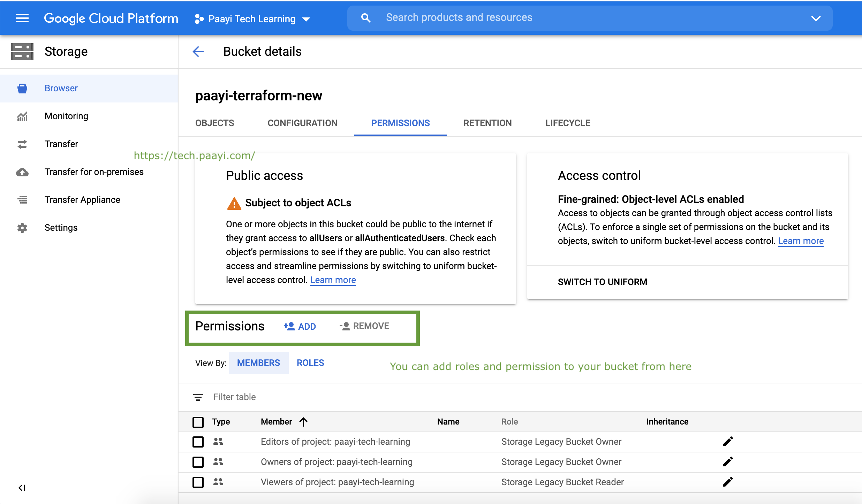The height and width of the screenshot is (504, 862).
Task: Click the Transfer arrows icon
Action: [x=22, y=144]
